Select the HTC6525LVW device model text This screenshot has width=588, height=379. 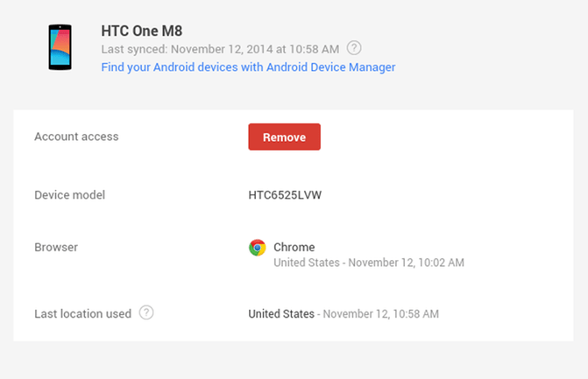point(285,194)
